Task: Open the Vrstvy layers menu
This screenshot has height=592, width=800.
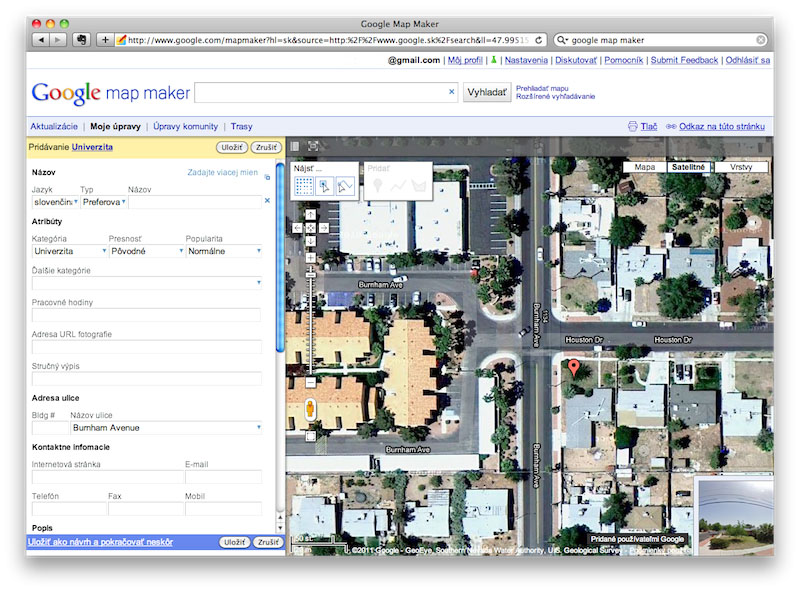Action: (x=741, y=167)
